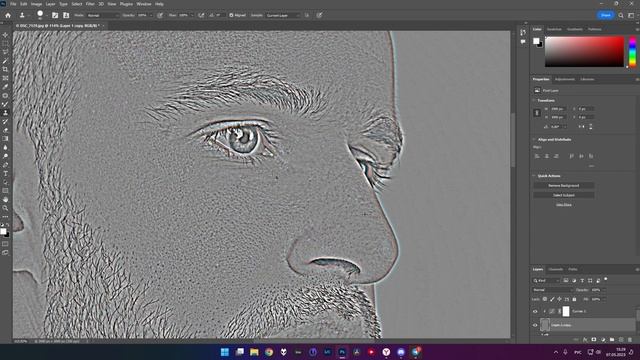Toggle lock image pixels
This screenshot has height=360, width=640.
[552, 299]
